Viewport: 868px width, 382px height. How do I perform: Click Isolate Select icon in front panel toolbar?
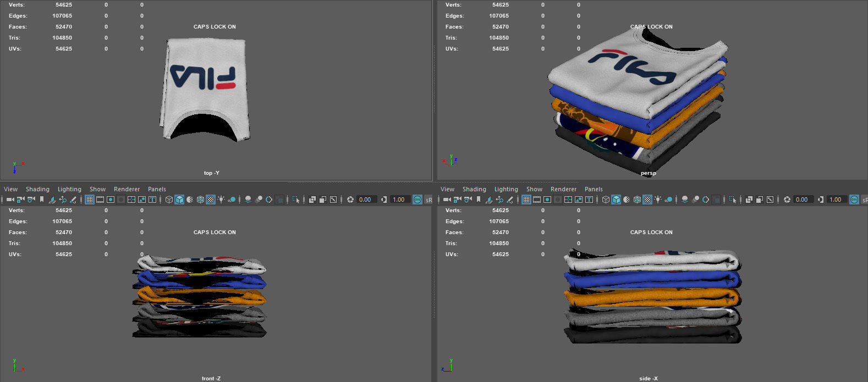pos(295,200)
